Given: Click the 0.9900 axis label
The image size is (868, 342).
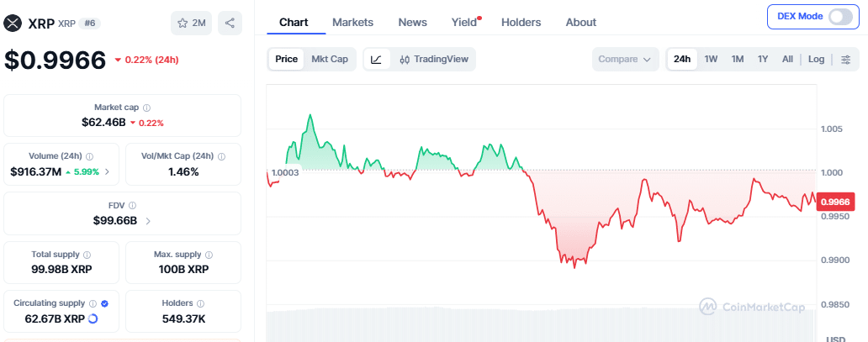Looking at the screenshot, I should pyautogui.click(x=834, y=260).
